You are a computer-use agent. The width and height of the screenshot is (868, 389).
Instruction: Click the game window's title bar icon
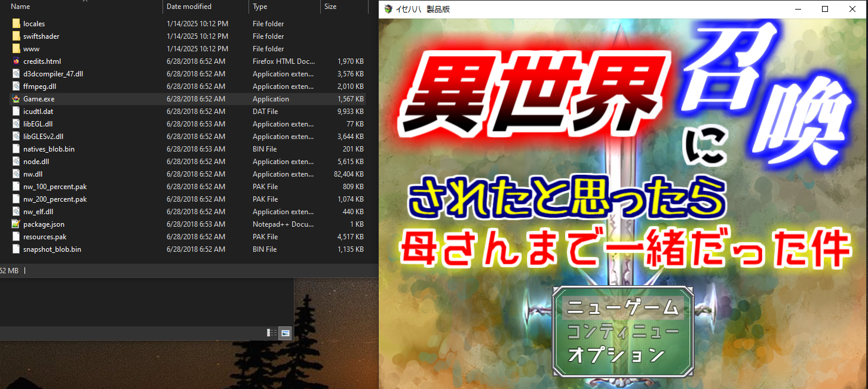coord(388,9)
